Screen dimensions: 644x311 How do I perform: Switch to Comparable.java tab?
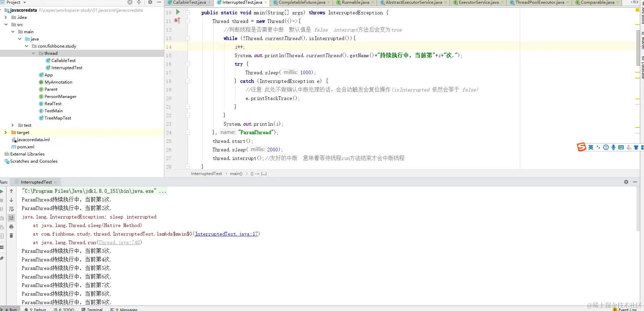[x=597, y=2]
